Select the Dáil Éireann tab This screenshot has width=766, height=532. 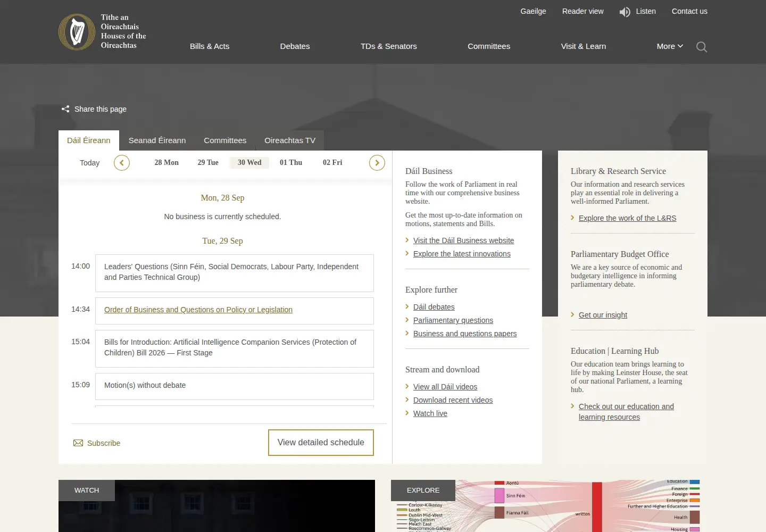[x=89, y=140]
